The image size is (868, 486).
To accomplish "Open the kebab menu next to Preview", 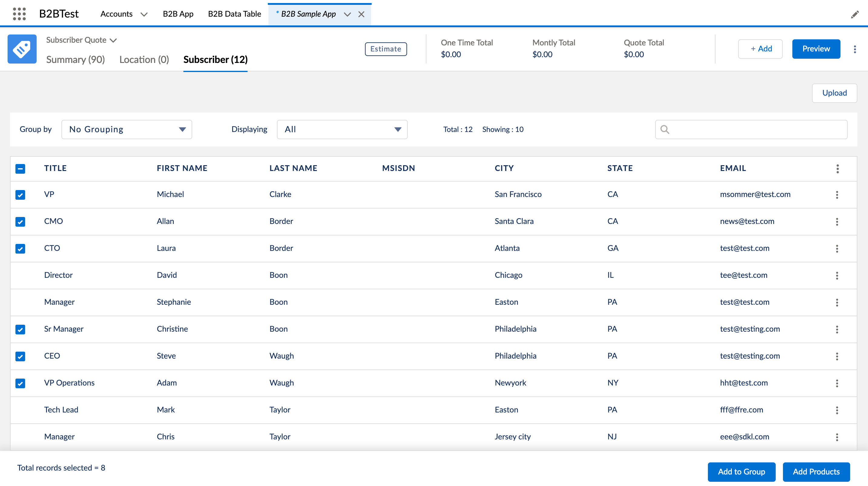I will pos(855,49).
